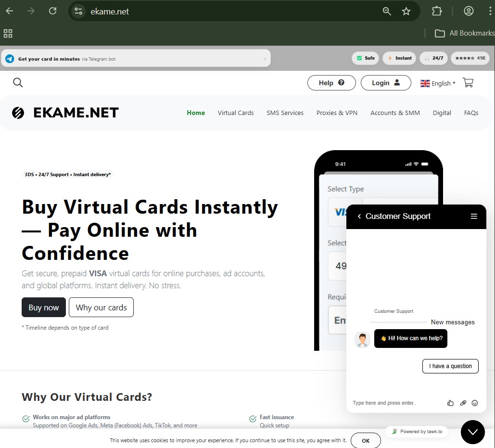Open the chat widget hamburger menu
The image size is (495, 448).
[473, 216]
